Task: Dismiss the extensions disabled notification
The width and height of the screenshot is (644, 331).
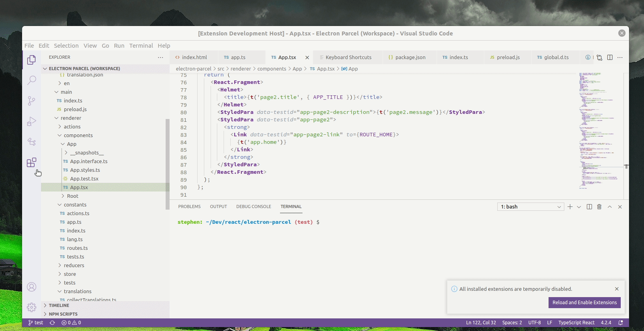Action: pos(617,289)
